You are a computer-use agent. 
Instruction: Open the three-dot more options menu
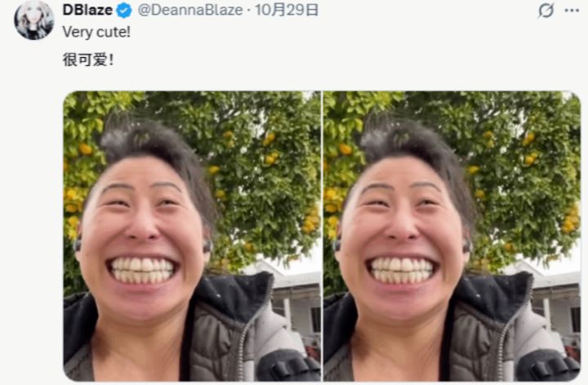[572, 11]
